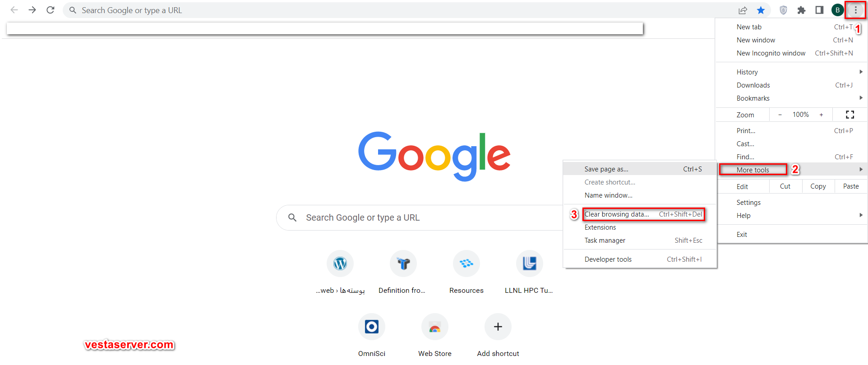Viewport: 868px width, 365px height.
Task: Click Paste in the Edit row
Action: [851, 186]
